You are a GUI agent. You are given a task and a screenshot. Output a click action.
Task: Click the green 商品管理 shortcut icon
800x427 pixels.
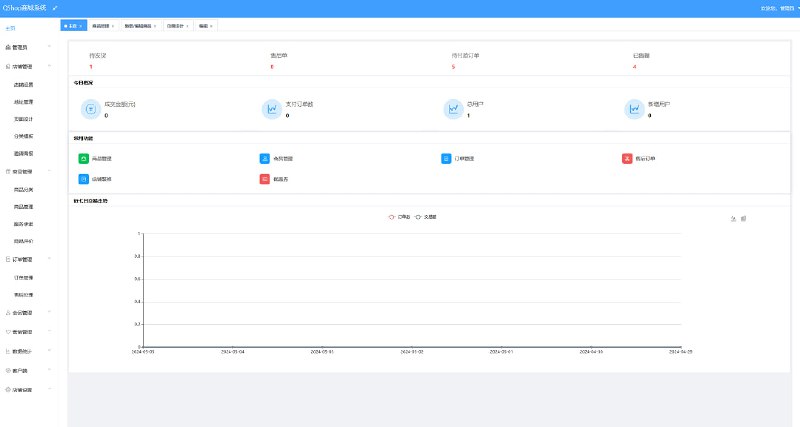(84, 158)
